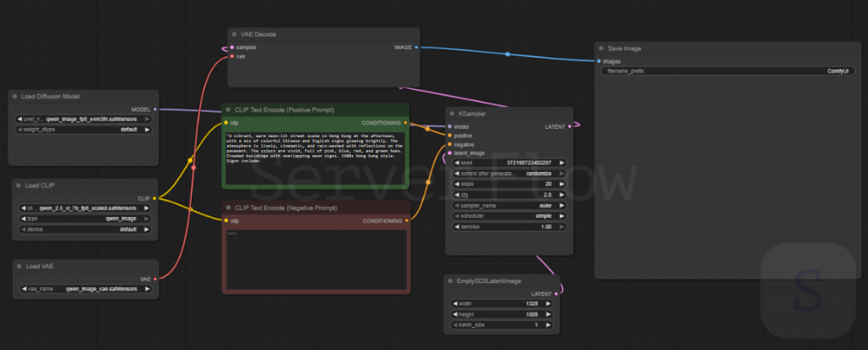The height and width of the screenshot is (350, 868).
Task: Collapse the Load CLIP node via its dot
Action: (19, 186)
